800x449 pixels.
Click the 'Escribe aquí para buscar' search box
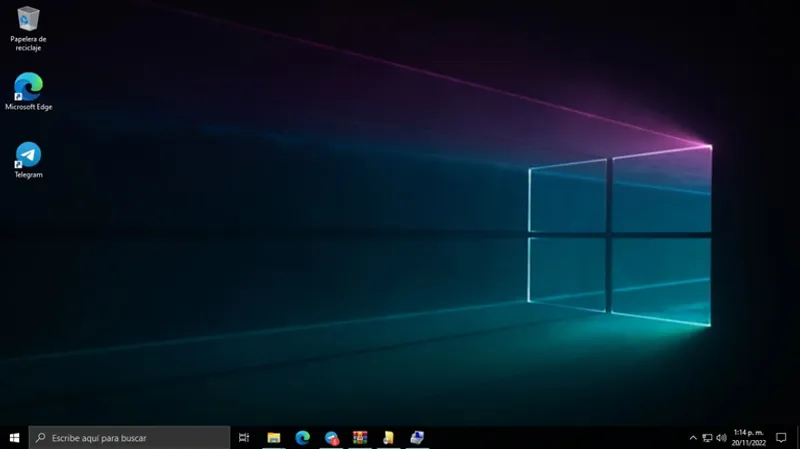tap(130, 438)
